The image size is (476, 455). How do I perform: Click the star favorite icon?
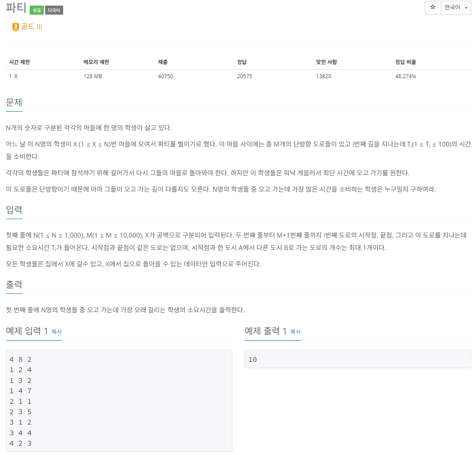(x=433, y=7)
